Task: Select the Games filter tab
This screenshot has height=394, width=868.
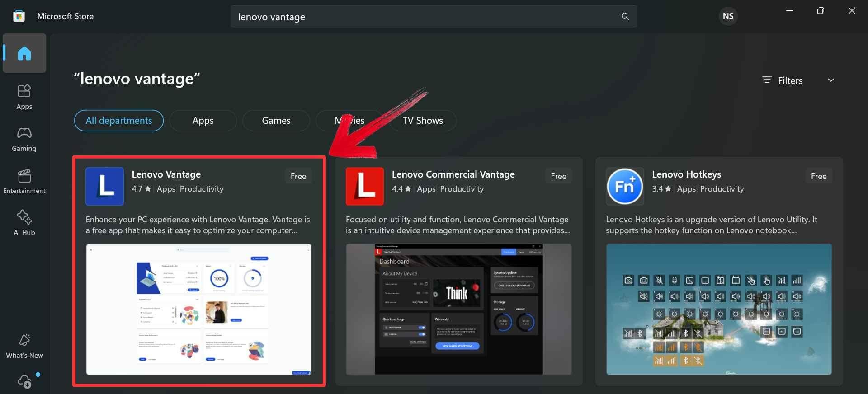Action: coord(276,121)
